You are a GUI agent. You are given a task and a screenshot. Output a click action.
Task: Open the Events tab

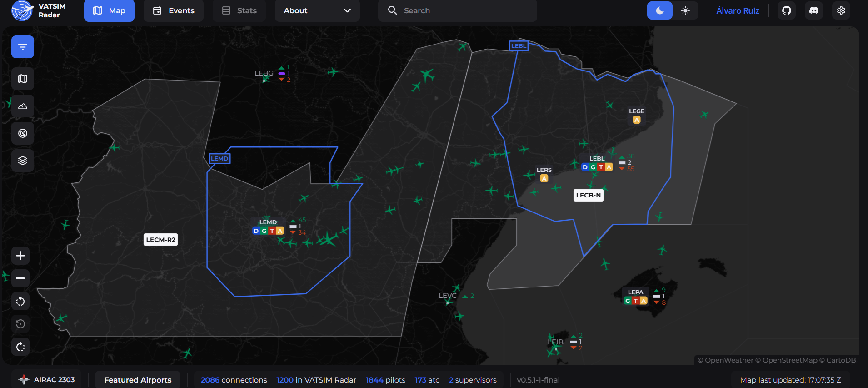(x=174, y=10)
